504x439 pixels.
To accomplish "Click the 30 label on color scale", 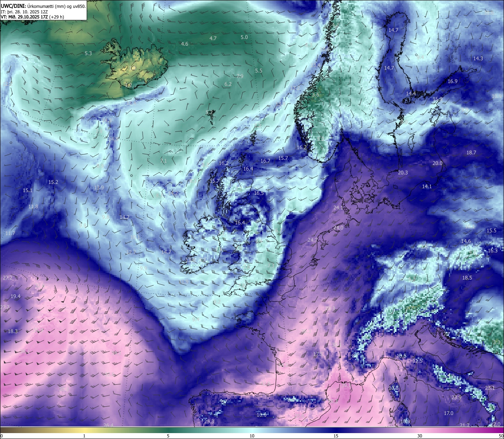I will click(x=420, y=436).
